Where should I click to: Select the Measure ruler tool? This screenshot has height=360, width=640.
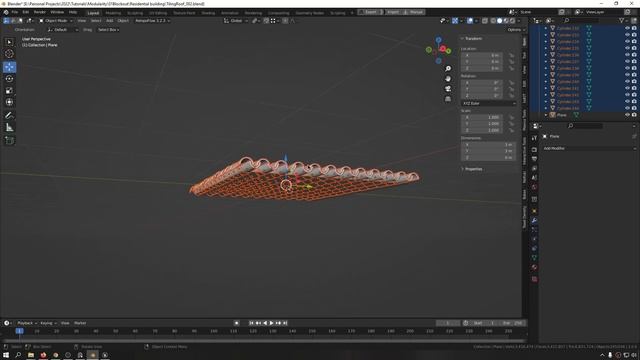point(9,128)
